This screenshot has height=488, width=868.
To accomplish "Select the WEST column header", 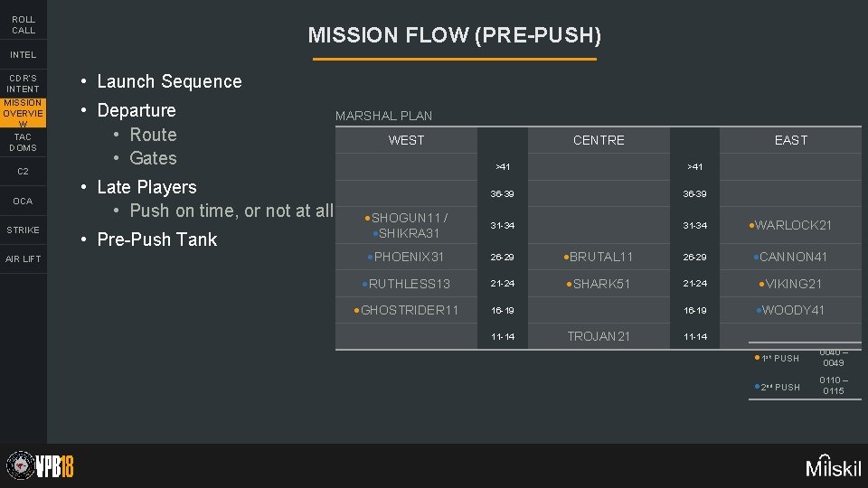I will coord(406,140).
